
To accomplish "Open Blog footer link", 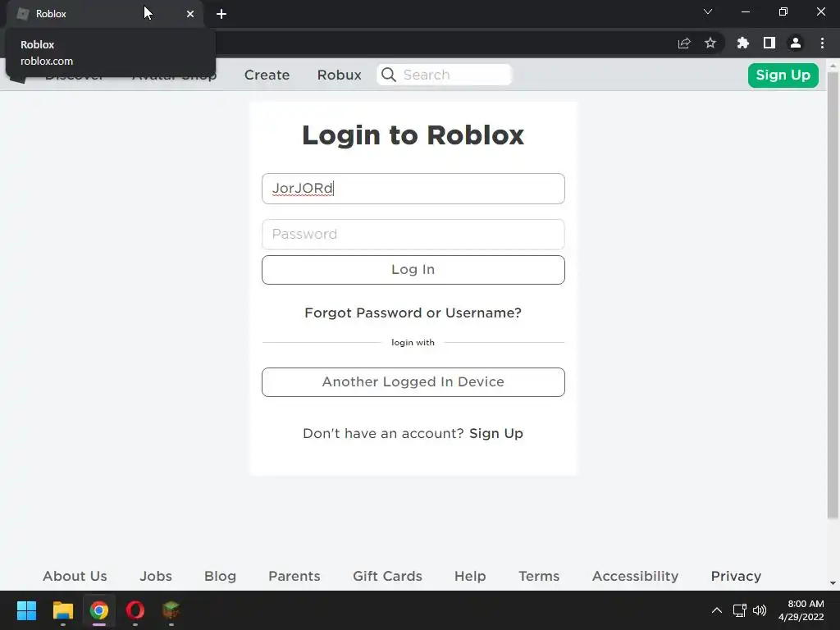I will click(220, 576).
